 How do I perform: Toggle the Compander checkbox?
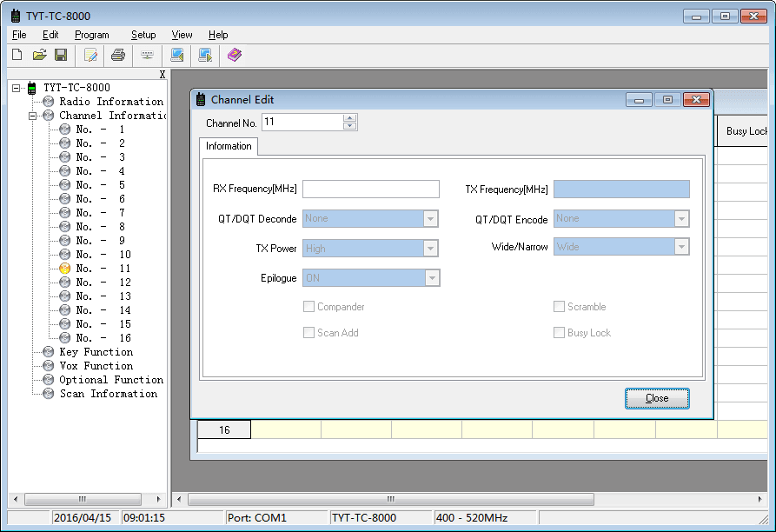tap(308, 307)
